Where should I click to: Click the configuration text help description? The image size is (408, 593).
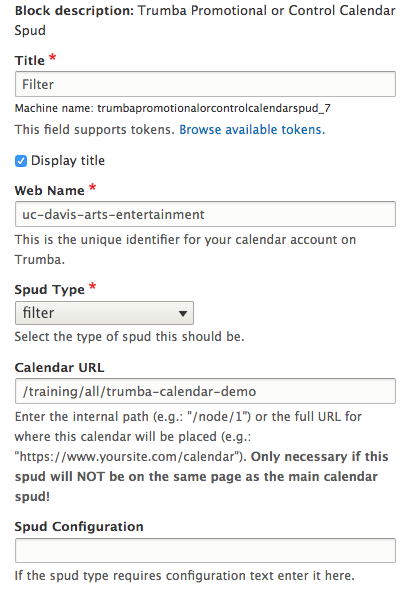(x=185, y=576)
